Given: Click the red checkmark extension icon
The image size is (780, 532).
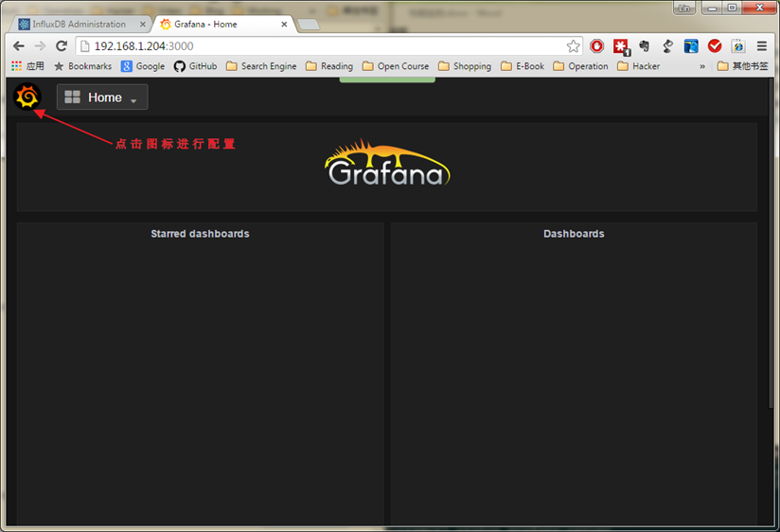Looking at the screenshot, I should [x=715, y=45].
